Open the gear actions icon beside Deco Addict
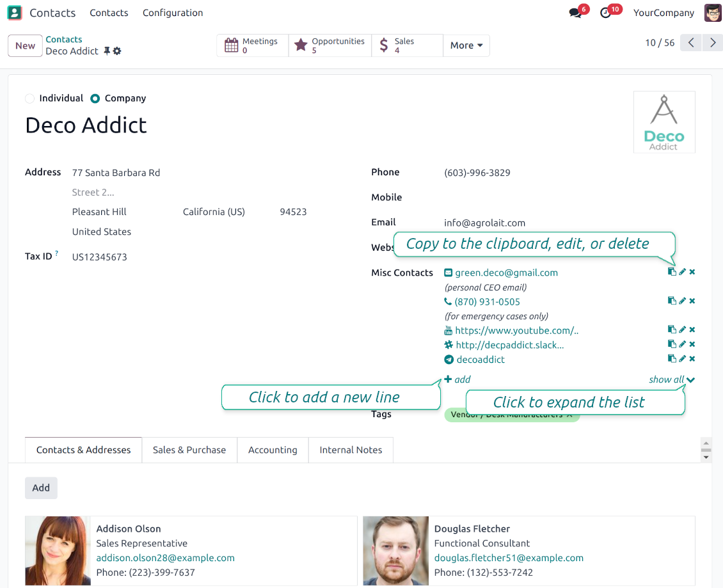Screen dimensions: 723x588 tap(117, 51)
